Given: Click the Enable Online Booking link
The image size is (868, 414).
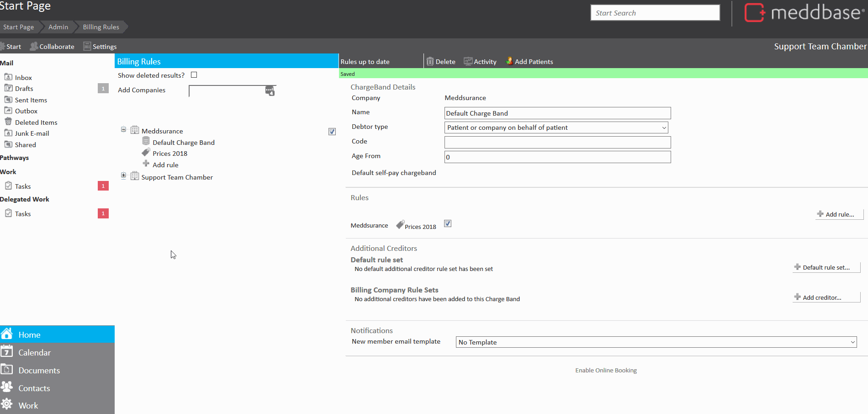Looking at the screenshot, I should [606, 371].
